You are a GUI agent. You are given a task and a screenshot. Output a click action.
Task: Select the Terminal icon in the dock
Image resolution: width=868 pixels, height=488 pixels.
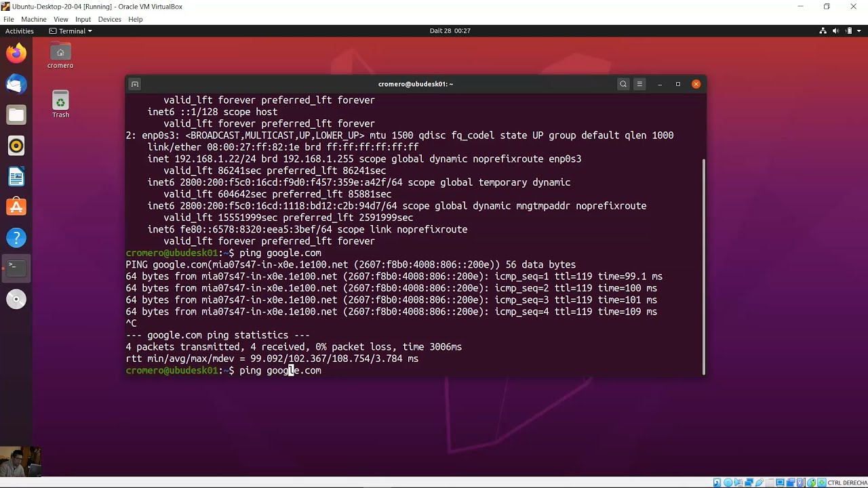point(16,268)
